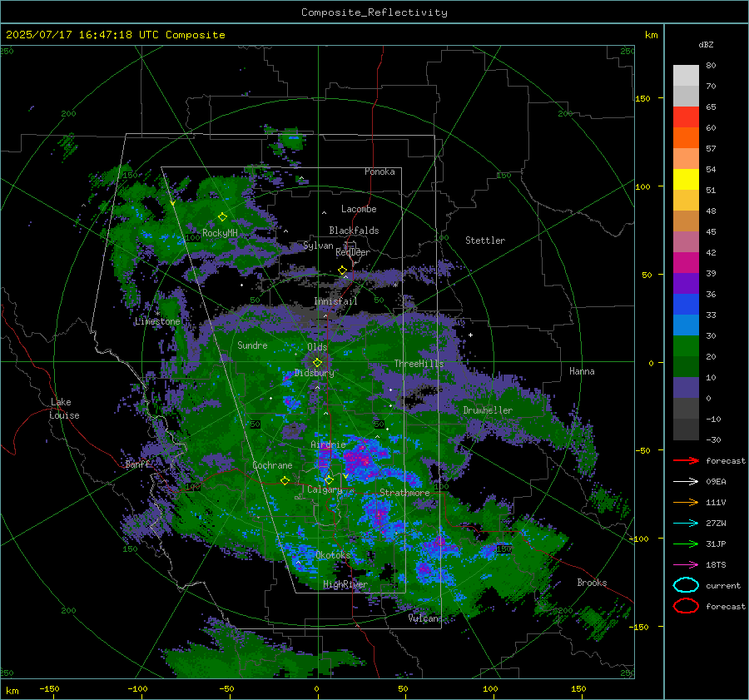Click the Ponoka city label

click(379, 171)
